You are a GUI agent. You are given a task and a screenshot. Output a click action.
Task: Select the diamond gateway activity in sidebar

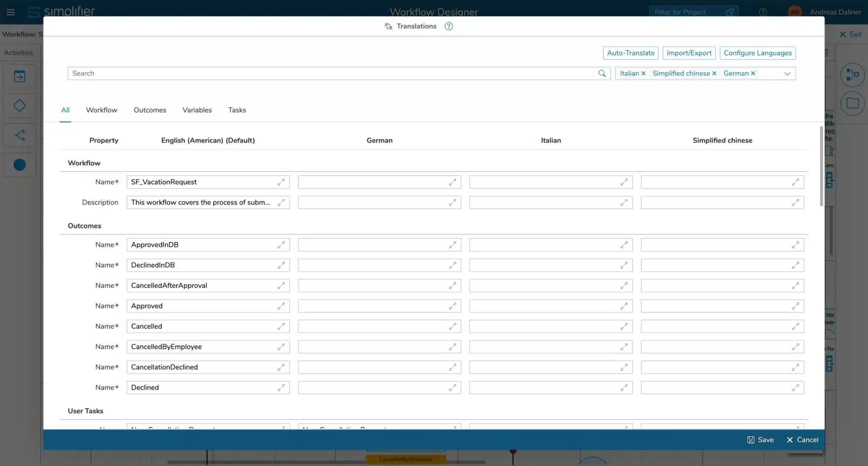pyautogui.click(x=19, y=105)
